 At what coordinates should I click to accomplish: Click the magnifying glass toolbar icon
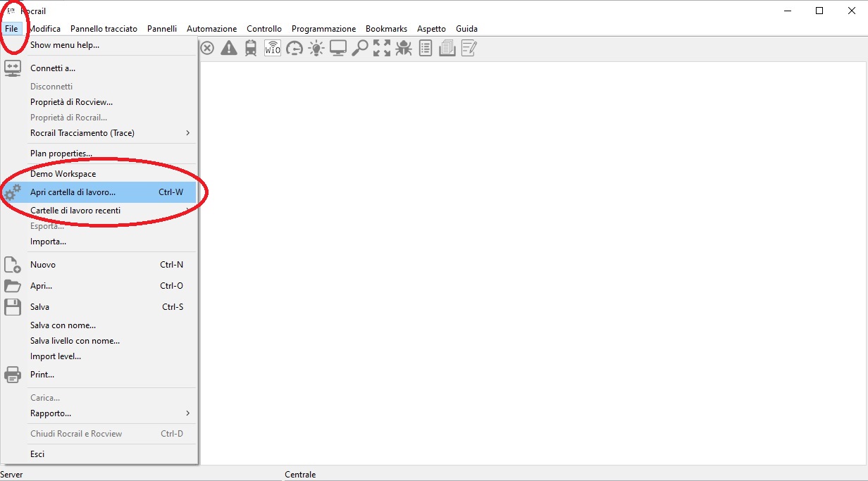[x=360, y=48]
